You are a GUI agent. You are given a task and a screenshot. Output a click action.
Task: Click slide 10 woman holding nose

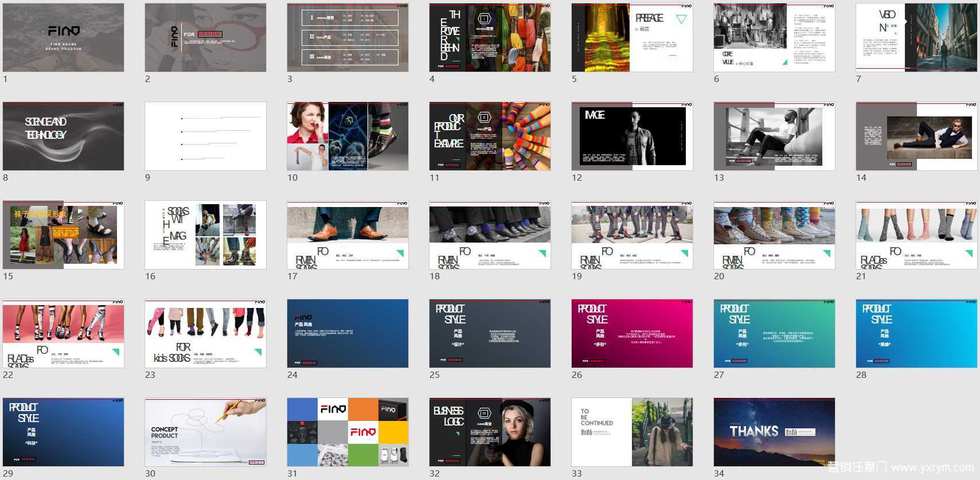pos(348,136)
